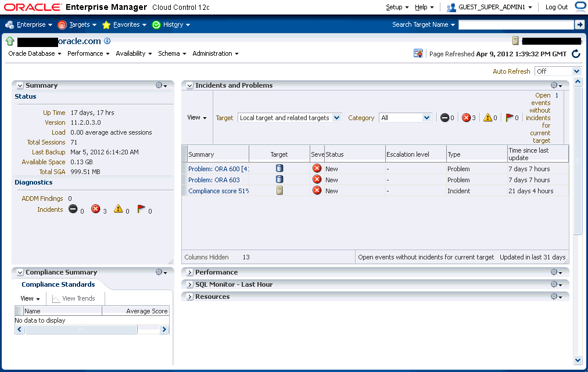Click escalated flag icon in filter bar
Viewport: 588px width, 372px height.
[510, 118]
